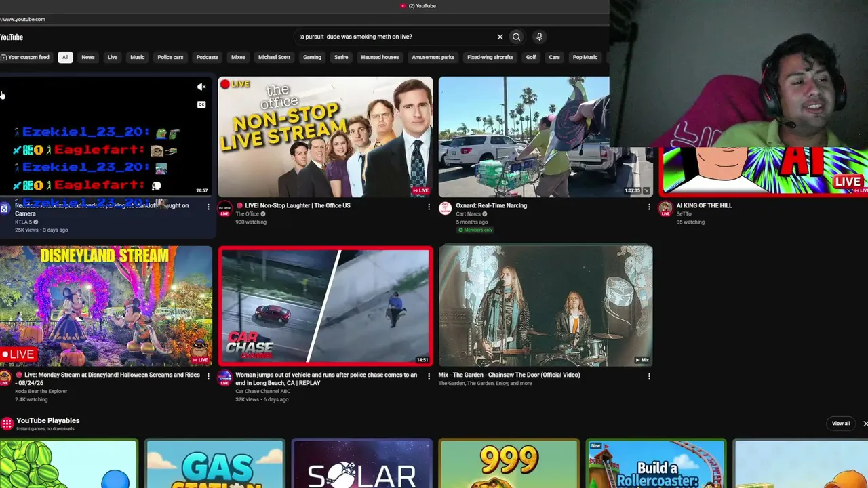Select the Cars filter chip
This screenshot has width=868, height=488.
554,57
